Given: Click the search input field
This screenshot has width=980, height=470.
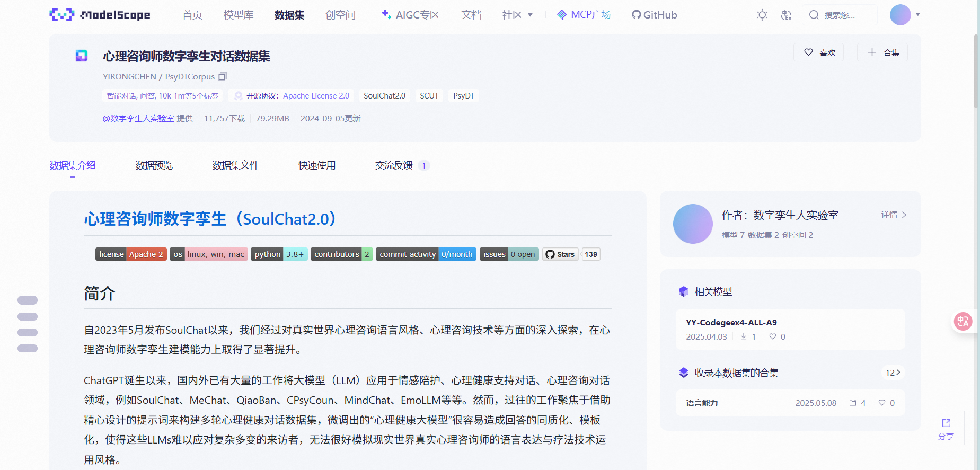Looking at the screenshot, I should click(840, 15).
